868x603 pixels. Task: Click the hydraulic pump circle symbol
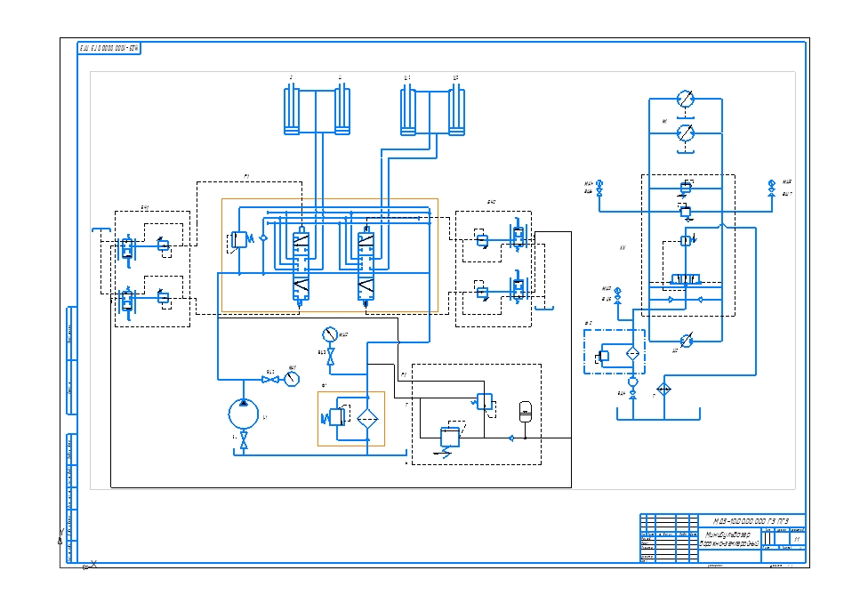coord(244,414)
